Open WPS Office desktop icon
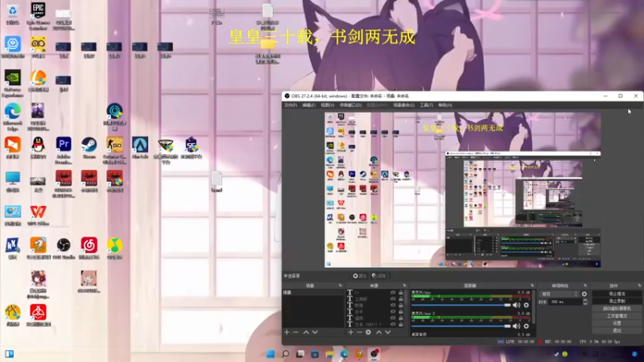Image resolution: width=644 pixels, height=362 pixels. click(x=38, y=216)
